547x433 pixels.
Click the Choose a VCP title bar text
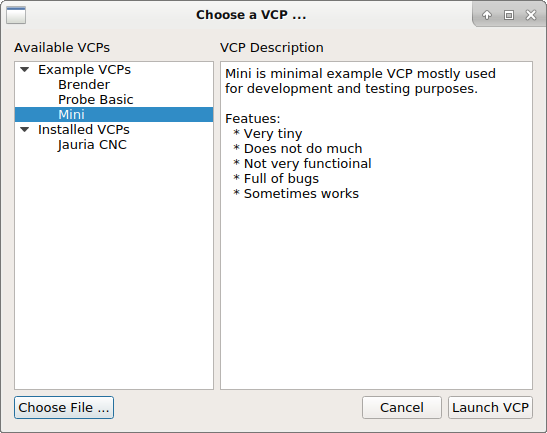(251, 15)
